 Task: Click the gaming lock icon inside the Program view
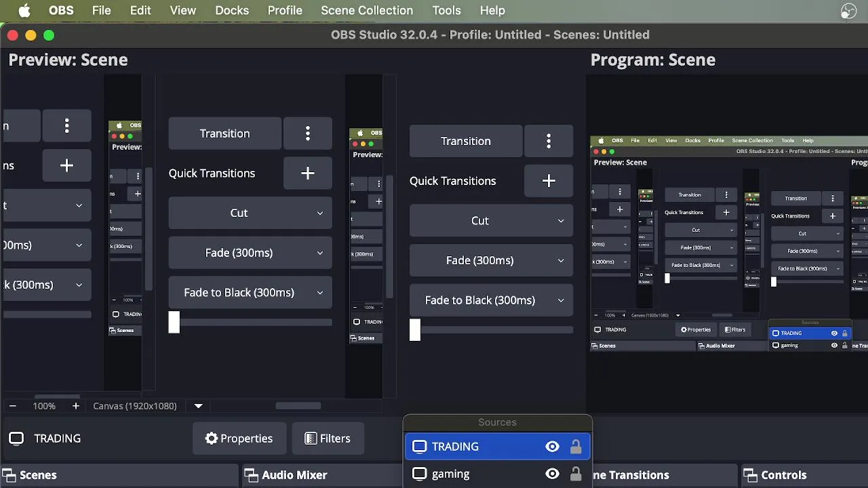[x=845, y=346]
